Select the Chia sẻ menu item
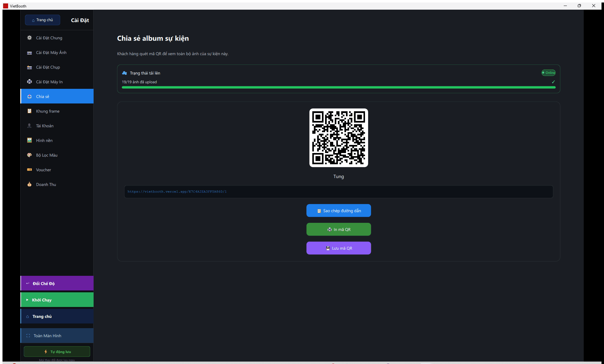Viewport: 604px width, 364px height. 57,96
